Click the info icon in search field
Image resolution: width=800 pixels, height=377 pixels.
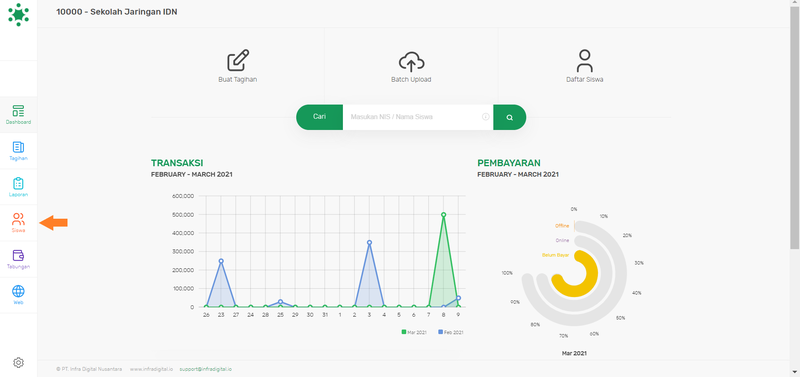tap(486, 117)
